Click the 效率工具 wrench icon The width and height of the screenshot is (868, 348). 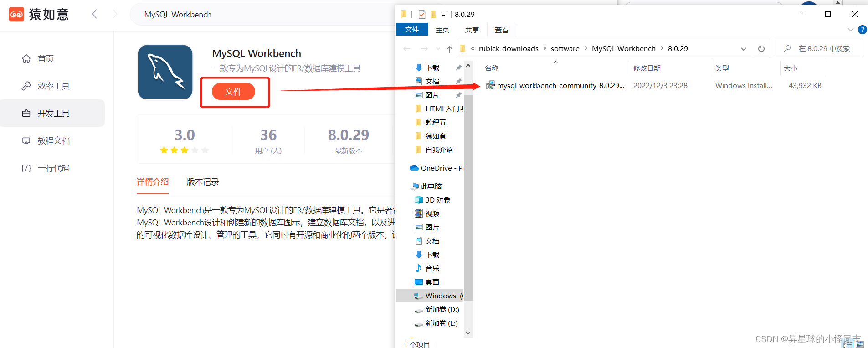[x=26, y=86]
